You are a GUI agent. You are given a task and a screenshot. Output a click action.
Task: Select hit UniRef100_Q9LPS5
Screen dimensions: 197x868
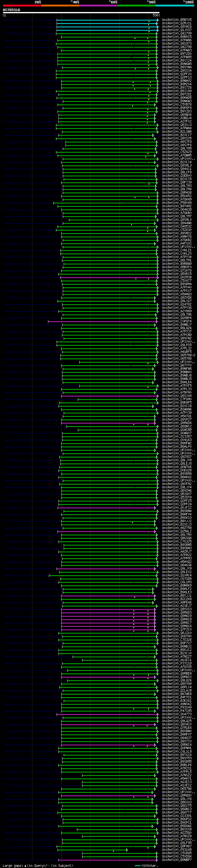click(x=177, y=345)
